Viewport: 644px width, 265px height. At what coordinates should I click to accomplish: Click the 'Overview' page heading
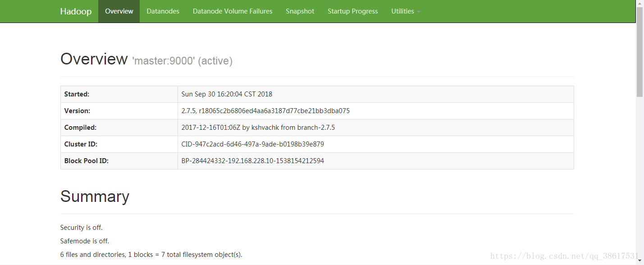coord(94,59)
